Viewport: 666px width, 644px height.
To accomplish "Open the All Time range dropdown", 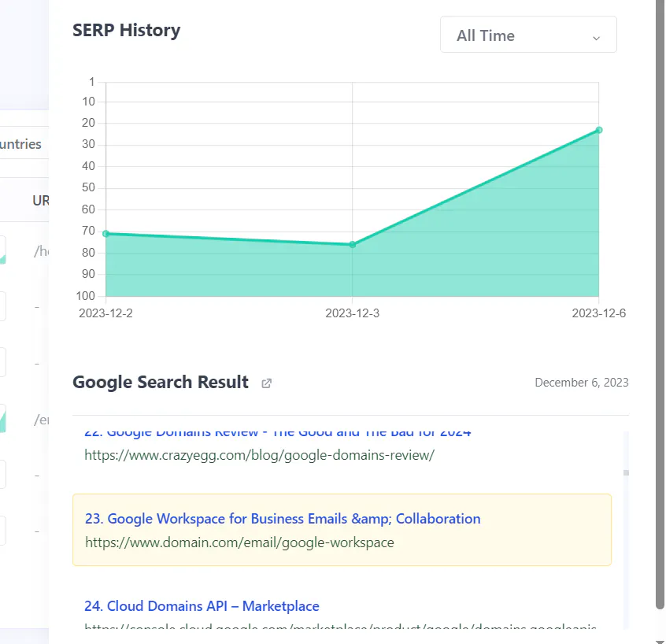I will click(528, 35).
